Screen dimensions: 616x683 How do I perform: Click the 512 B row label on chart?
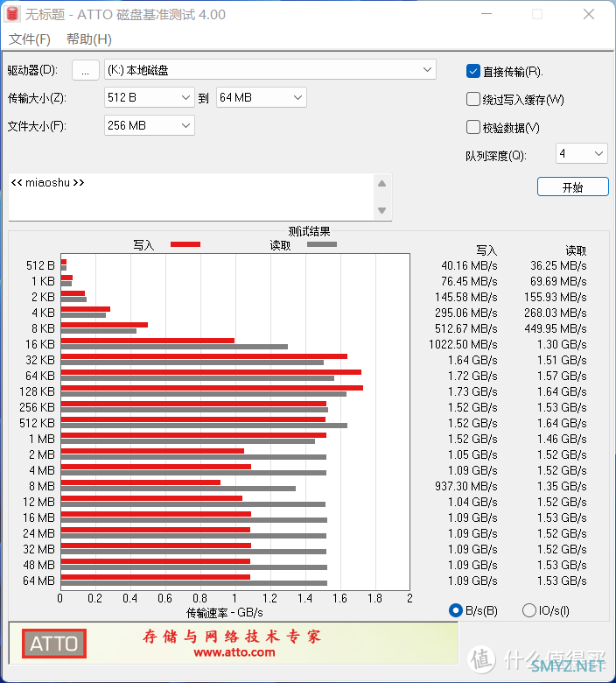point(40,265)
